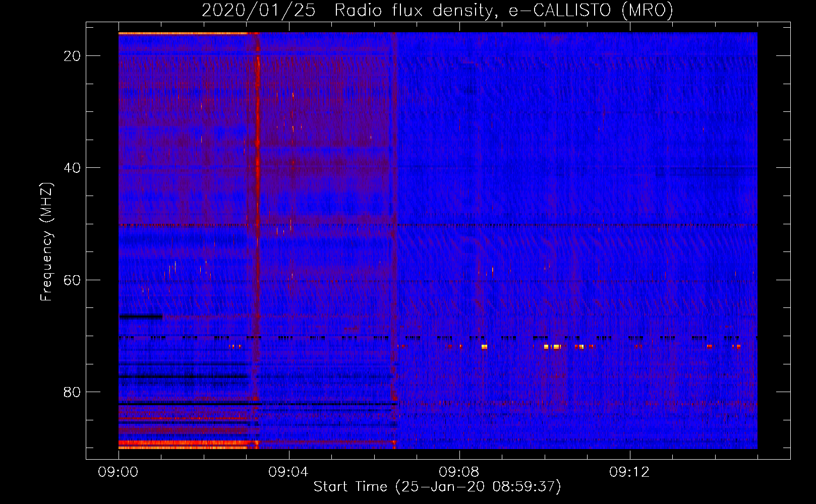Click the '20' frequency tick label
Viewport: 816px width, 504px height.
point(72,56)
